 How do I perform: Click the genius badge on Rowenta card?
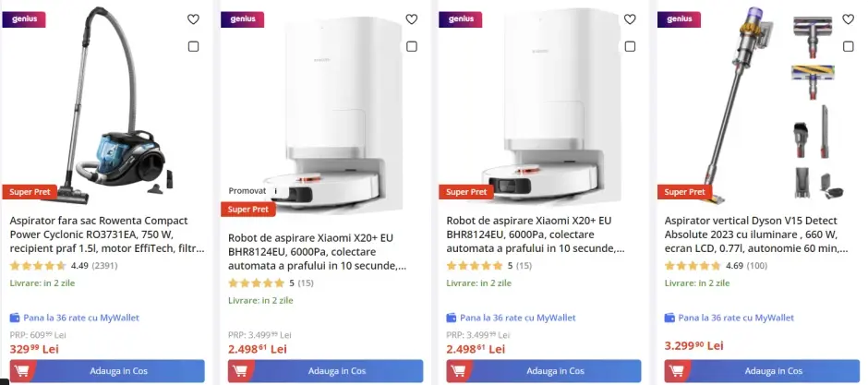tap(24, 19)
